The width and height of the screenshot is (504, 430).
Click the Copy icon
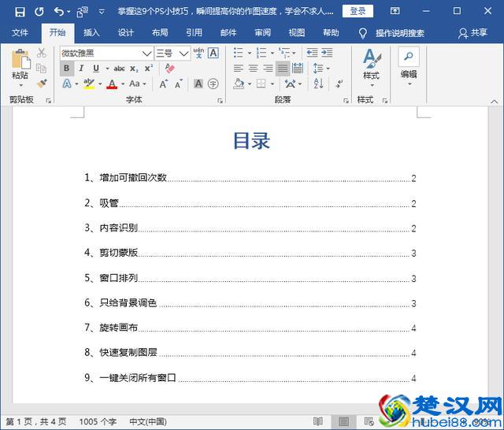click(42, 69)
